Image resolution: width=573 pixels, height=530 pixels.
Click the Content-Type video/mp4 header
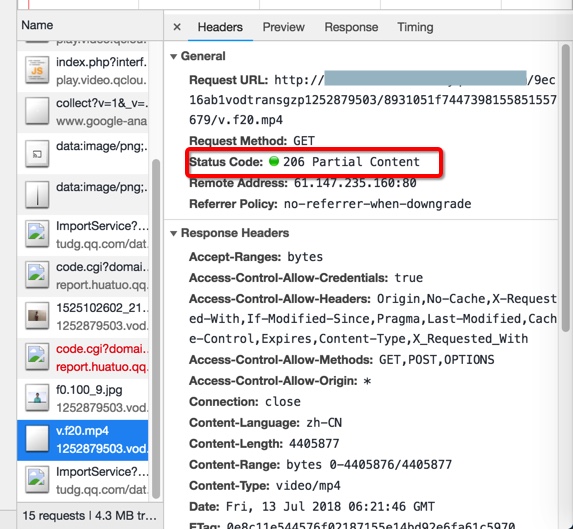(265, 486)
